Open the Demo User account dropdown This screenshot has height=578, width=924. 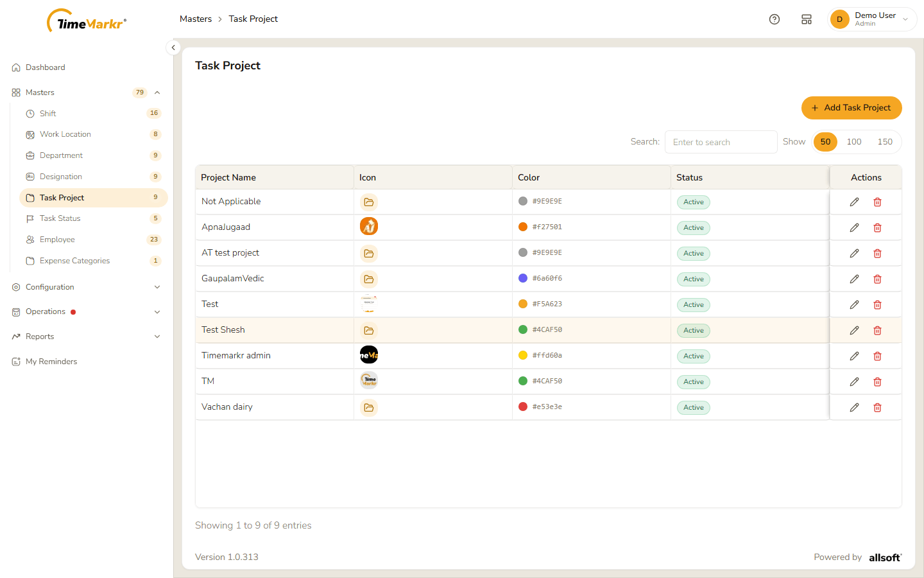click(x=872, y=19)
